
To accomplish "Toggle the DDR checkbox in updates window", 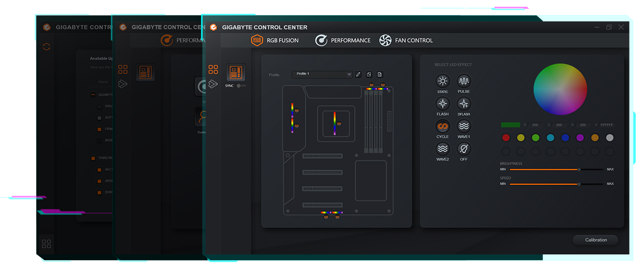I will point(100,193).
